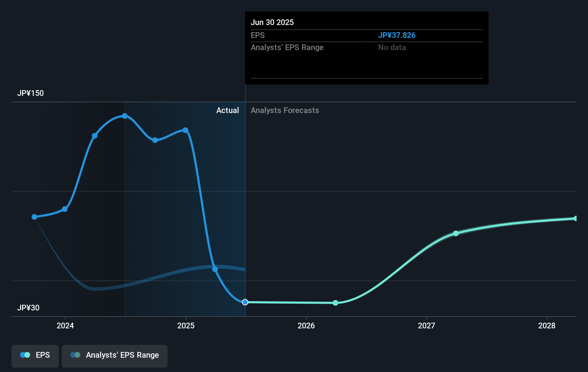This screenshot has width=588, height=372.
Task: Click the green forecast point near 2026
Action: (336, 303)
